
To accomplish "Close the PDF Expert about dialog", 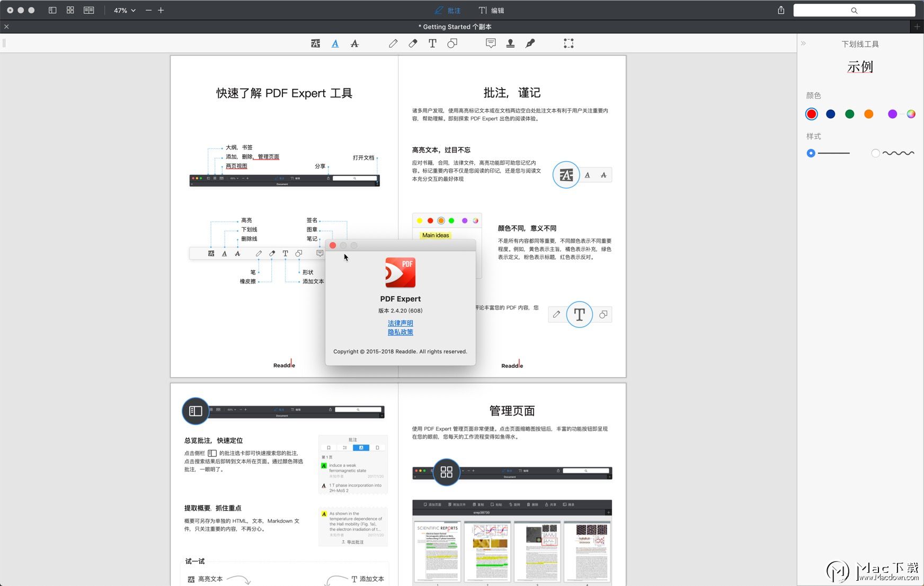I will (x=333, y=245).
